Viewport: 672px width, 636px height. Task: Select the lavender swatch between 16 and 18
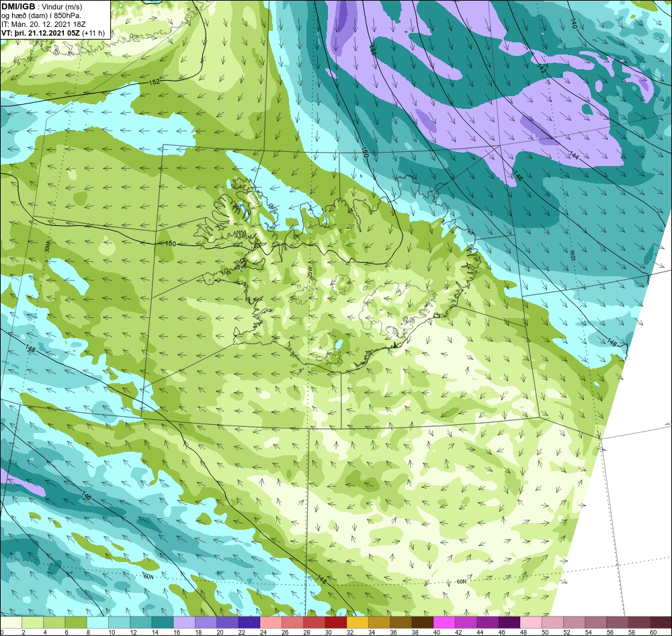tap(184, 623)
